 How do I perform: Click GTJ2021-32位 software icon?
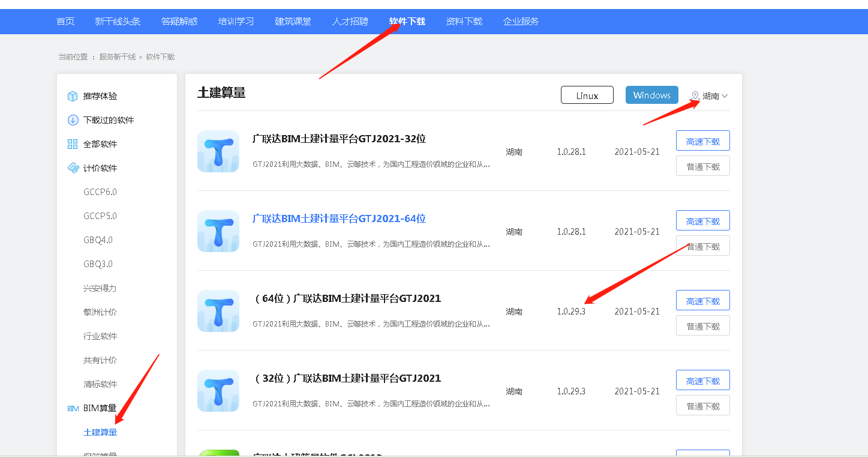tap(218, 151)
